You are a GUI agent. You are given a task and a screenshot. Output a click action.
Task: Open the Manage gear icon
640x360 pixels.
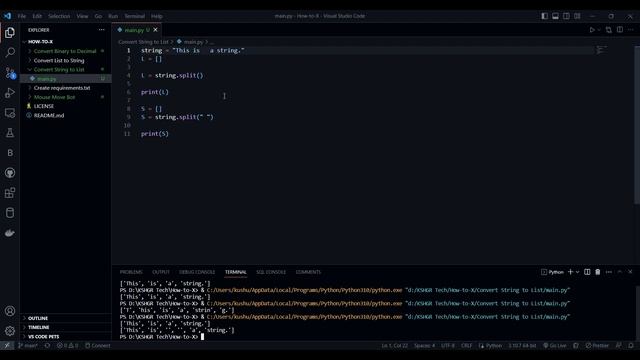tap(10, 331)
